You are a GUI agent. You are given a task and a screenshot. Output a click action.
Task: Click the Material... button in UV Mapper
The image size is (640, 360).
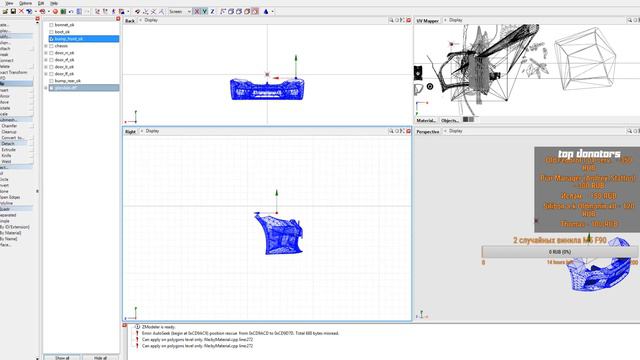click(x=426, y=120)
